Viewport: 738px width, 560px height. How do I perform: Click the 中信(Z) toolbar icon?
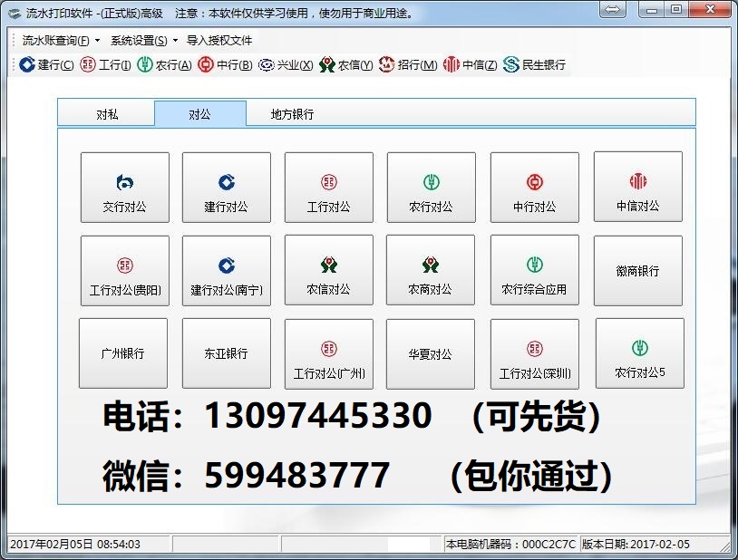point(451,64)
